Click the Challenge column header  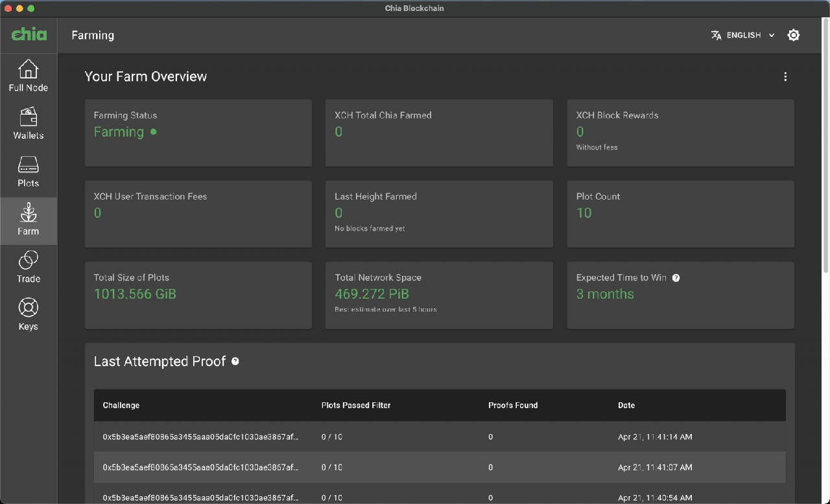(x=121, y=406)
